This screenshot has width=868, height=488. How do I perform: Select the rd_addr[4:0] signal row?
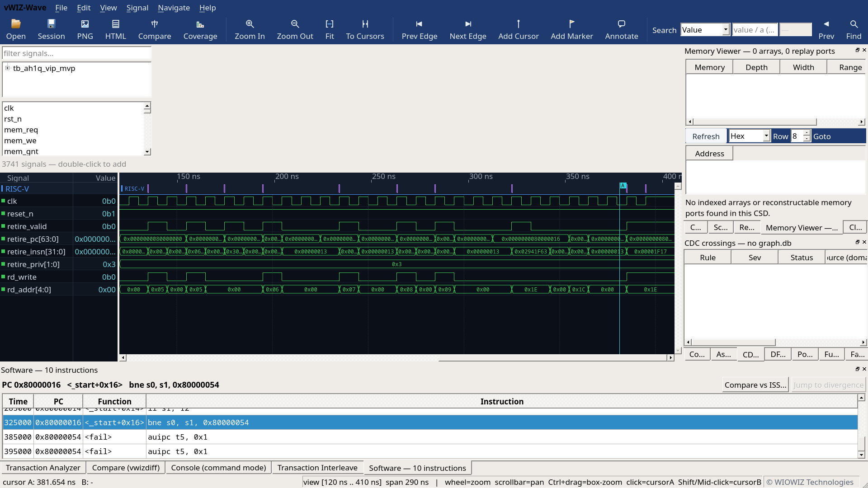[59, 290]
